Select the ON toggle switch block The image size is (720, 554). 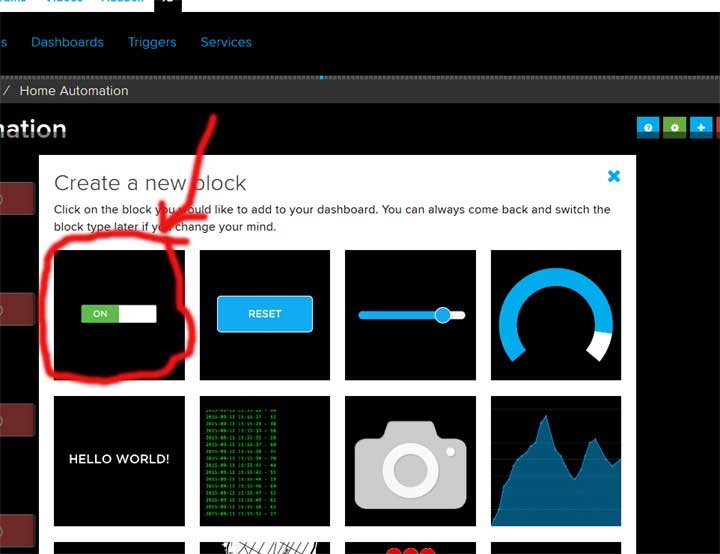pyautogui.click(x=119, y=315)
